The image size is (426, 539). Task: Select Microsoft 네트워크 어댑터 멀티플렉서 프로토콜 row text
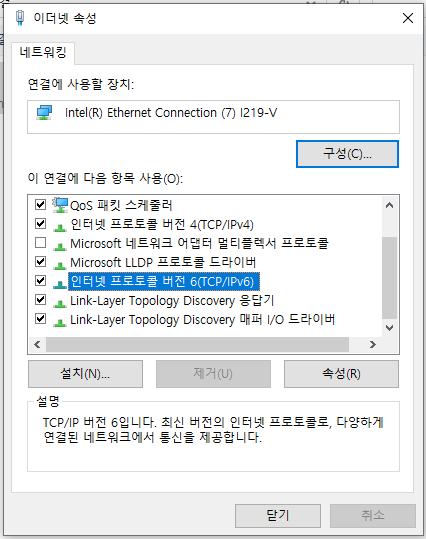(x=199, y=243)
